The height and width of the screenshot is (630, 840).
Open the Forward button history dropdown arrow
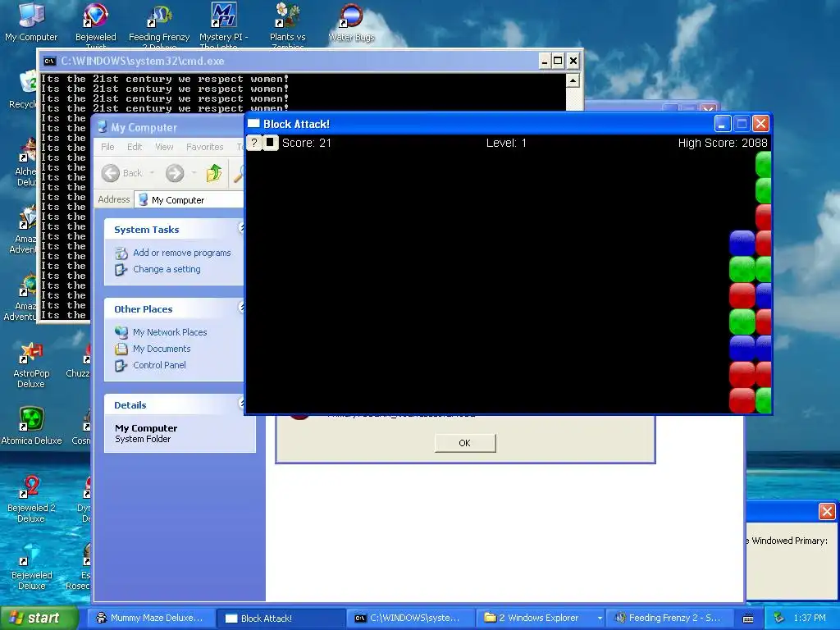click(194, 173)
